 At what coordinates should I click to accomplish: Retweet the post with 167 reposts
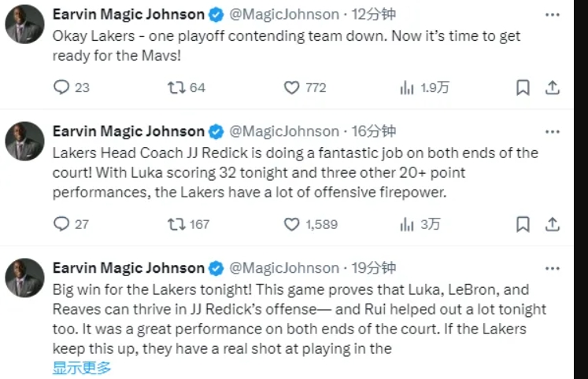pos(176,224)
